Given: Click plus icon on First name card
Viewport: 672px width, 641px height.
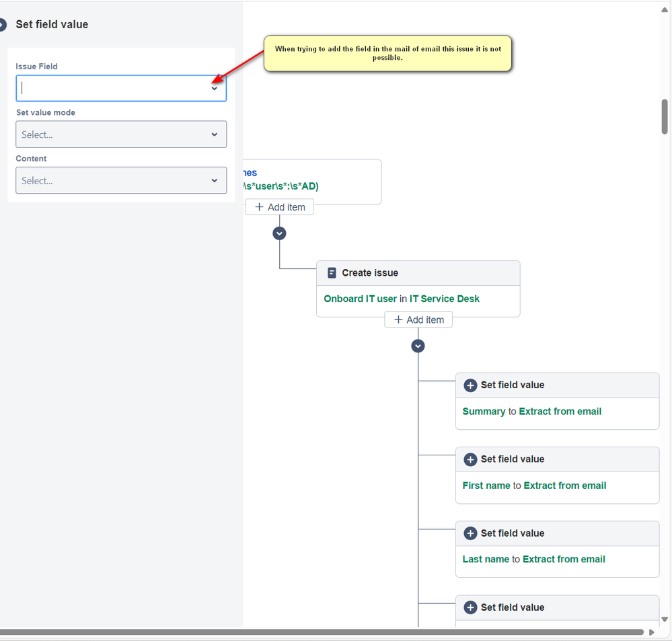Looking at the screenshot, I should pos(470,459).
